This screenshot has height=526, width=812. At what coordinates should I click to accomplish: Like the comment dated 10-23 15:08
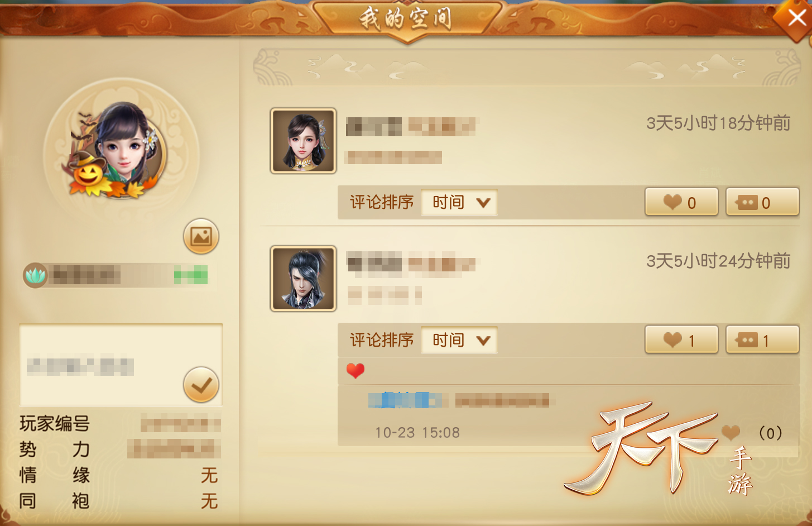point(731,432)
